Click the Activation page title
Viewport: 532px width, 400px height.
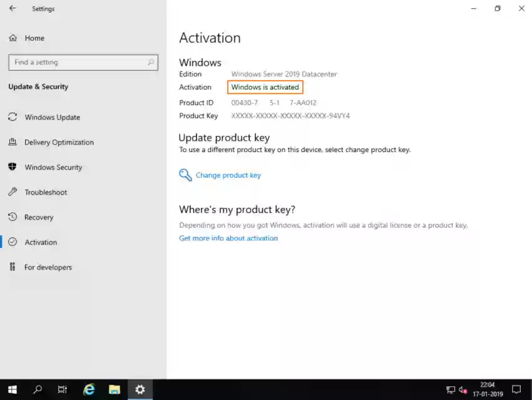point(210,38)
